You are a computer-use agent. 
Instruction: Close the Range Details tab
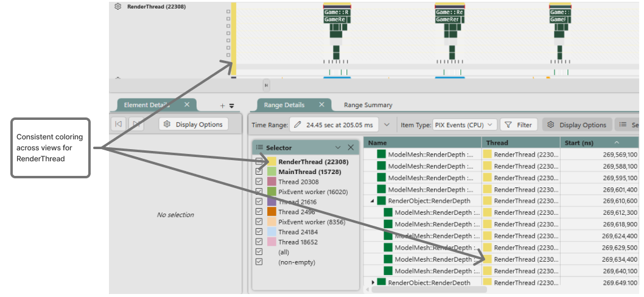coord(321,105)
